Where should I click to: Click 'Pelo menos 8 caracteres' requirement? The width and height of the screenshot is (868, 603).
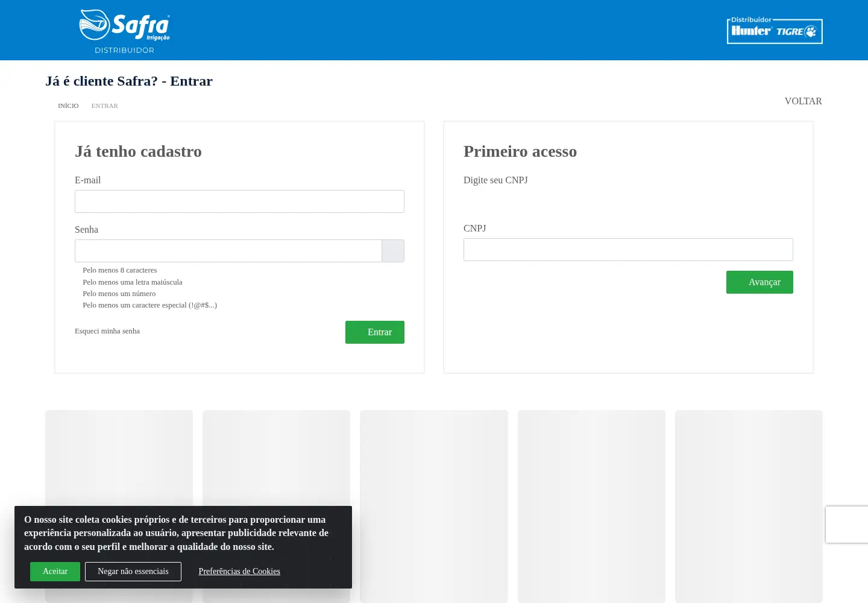click(x=119, y=270)
